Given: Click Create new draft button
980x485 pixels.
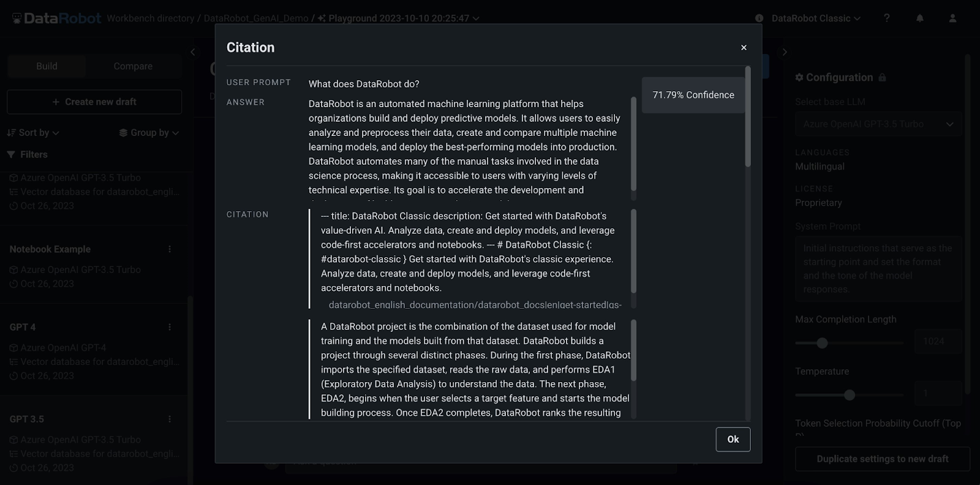Looking at the screenshot, I should pyautogui.click(x=94, y=102).
